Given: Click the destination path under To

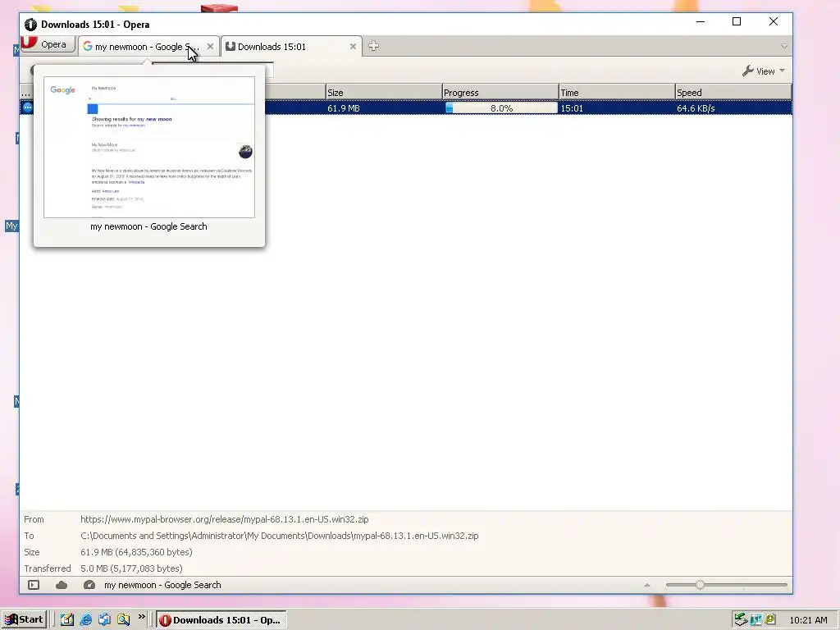Looking at the screenshot, I should tap(280, 536).
